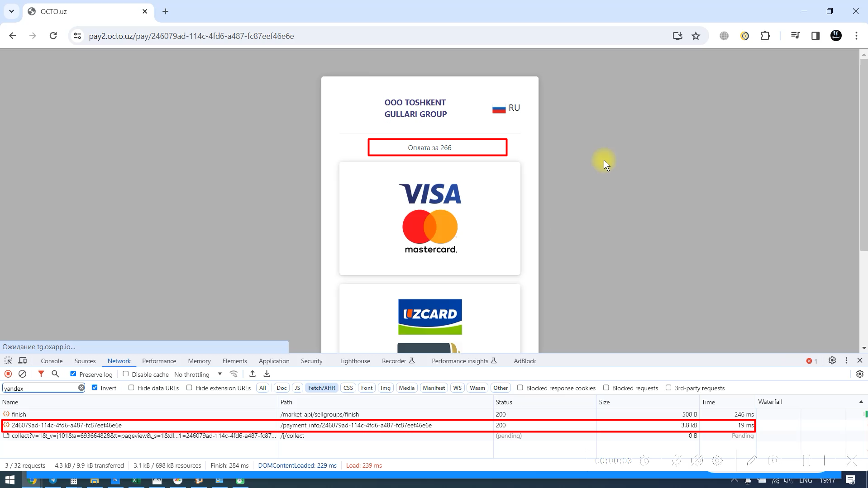This screenshot has width=868, height=488.
Task: Switch to the Sources tab
Action: click(x=85, y=361)
